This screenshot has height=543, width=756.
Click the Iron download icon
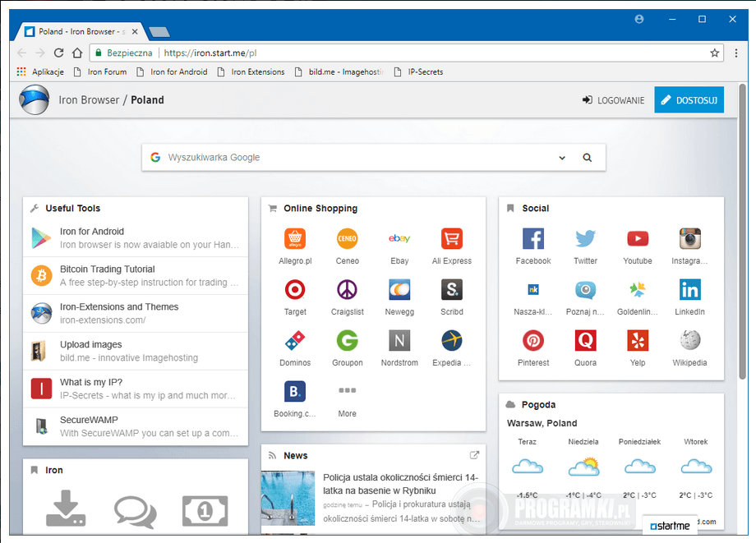point(66,508)
